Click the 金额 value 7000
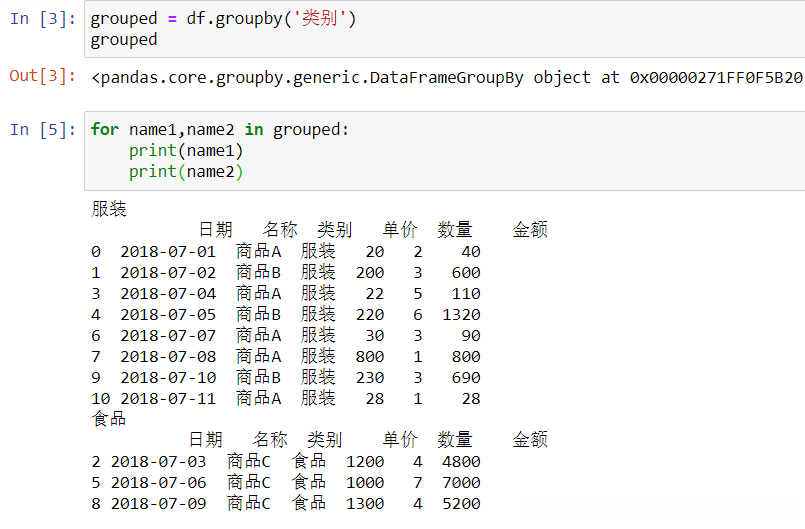Image resolution: width=805 pixels, height=529 pixels. click(462, 483)
